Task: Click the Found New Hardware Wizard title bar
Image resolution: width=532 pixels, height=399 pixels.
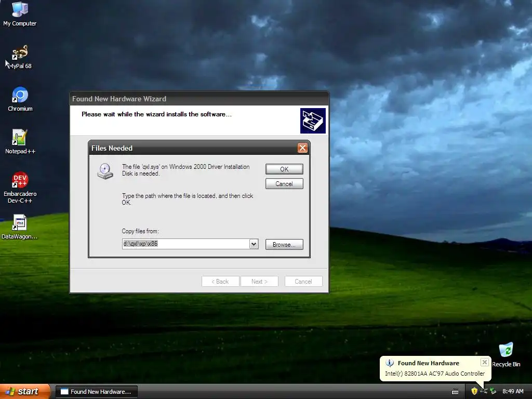Action: click(199, 99)
